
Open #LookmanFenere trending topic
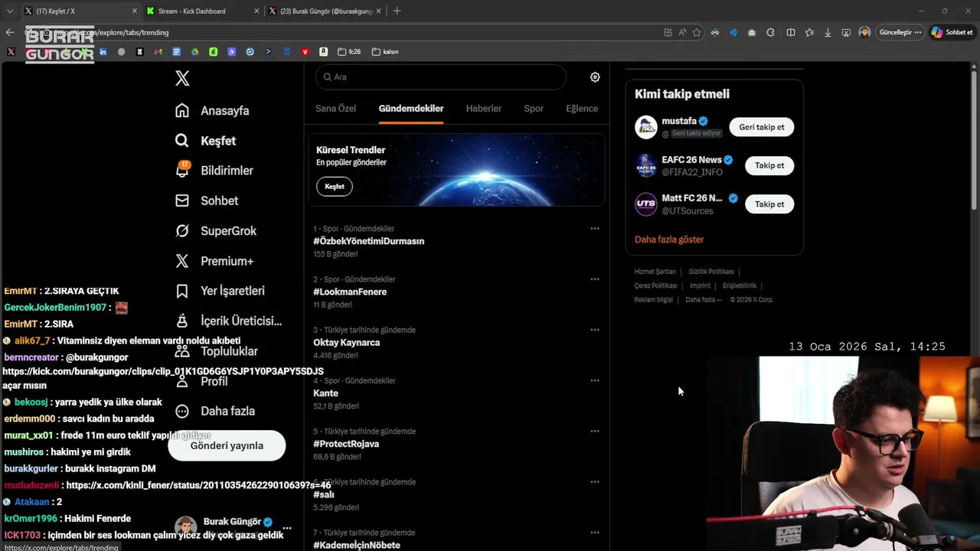pyautogui.click(x=350, y=292)
